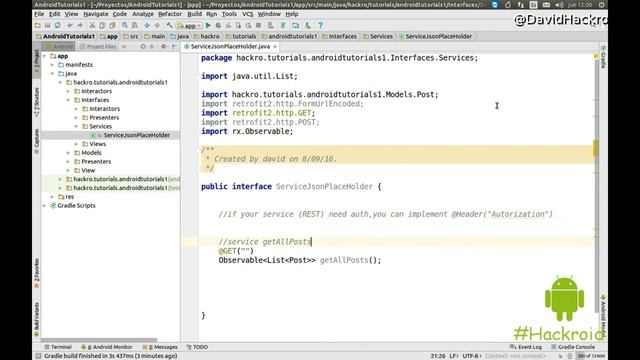The width and height of the screenshot is (640, 360).
Task: Click the memory usage indicator in status bar
Action: pyautogui.click(x=591, y=356)
